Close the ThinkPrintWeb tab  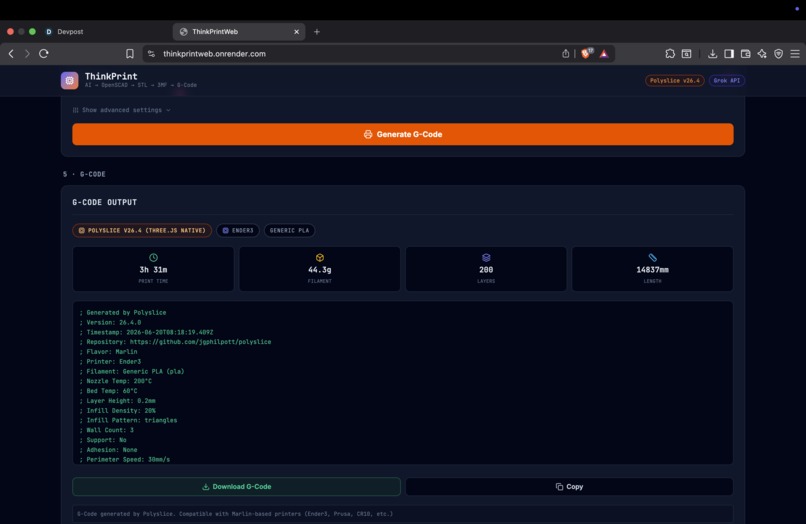tap(297, 31)
